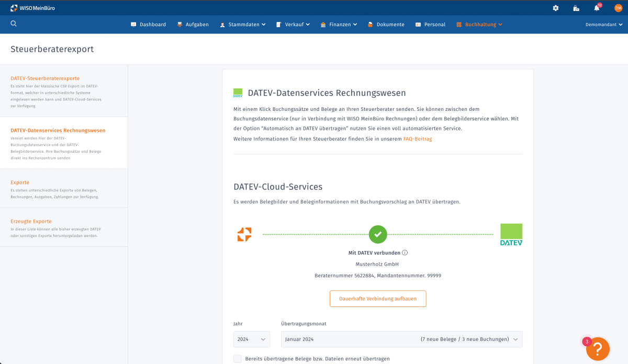This screenshot has height=364, width=628.
Task: Click the green connection checkmark icon
Action: (378, 234)
